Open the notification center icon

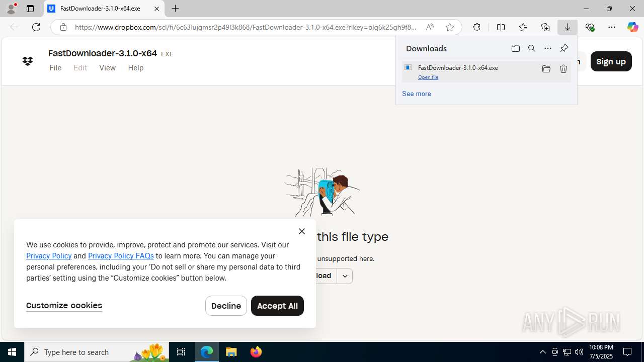click(x=628, y=352)
